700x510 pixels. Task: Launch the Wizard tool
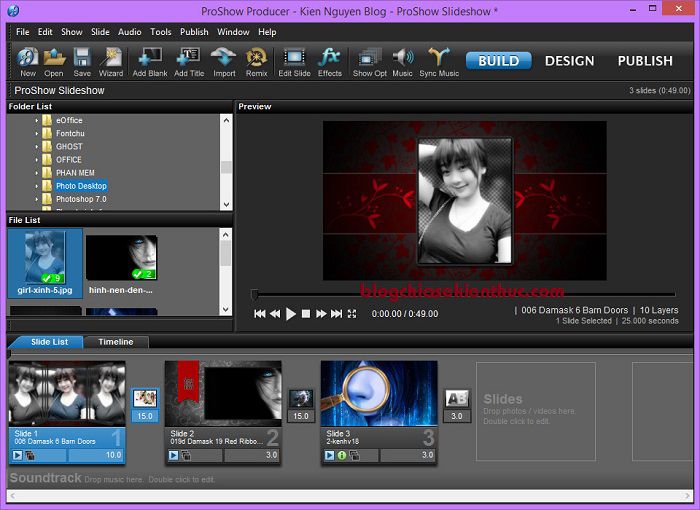111,62
